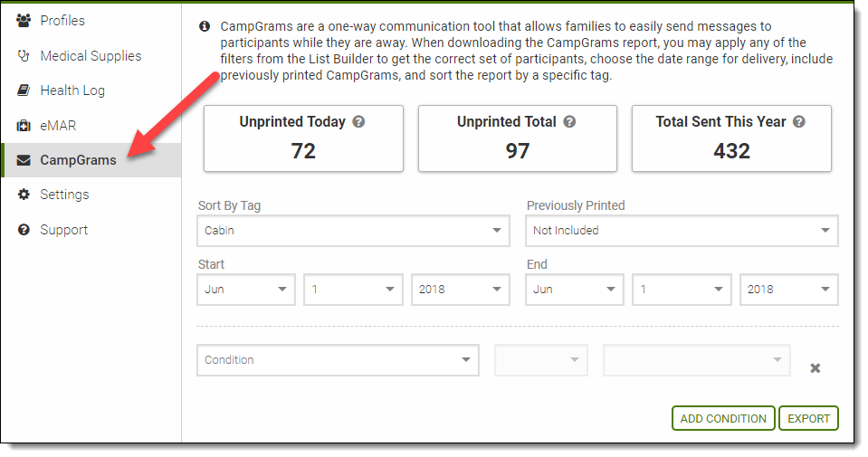Expand the Previously Printed dropdown
The height and width of the screenshot is (457, 868).
(682, 231)
